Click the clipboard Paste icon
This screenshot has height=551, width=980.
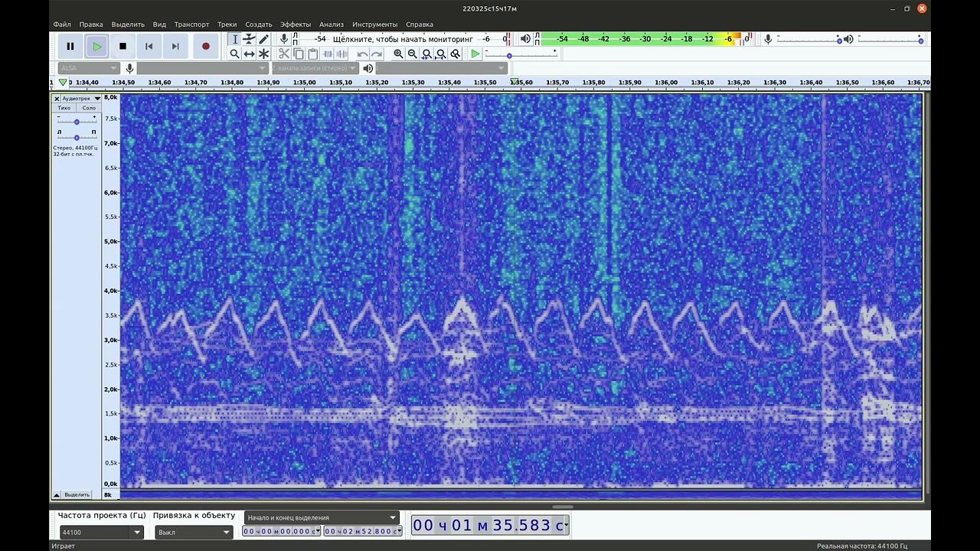pos(312,54)
